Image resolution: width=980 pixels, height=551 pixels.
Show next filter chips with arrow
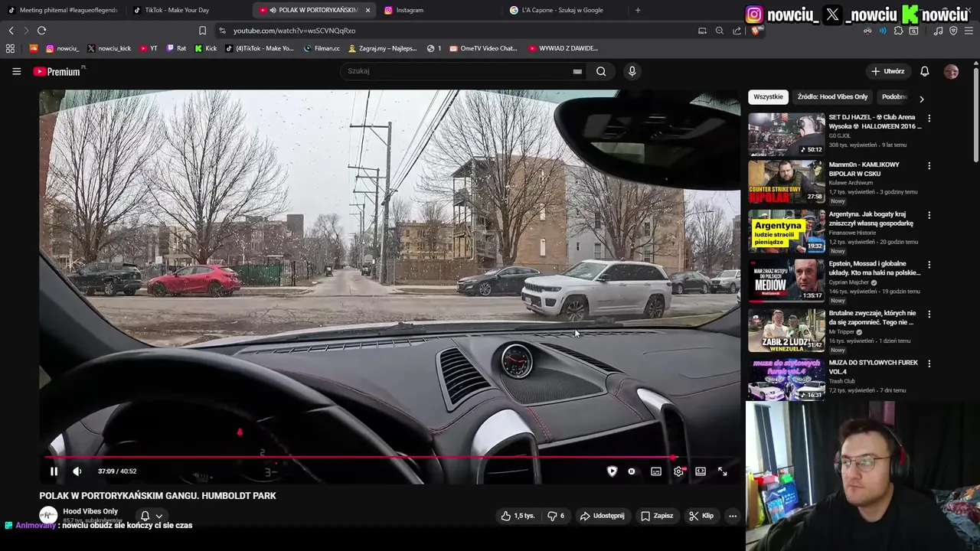pos(922,99)
